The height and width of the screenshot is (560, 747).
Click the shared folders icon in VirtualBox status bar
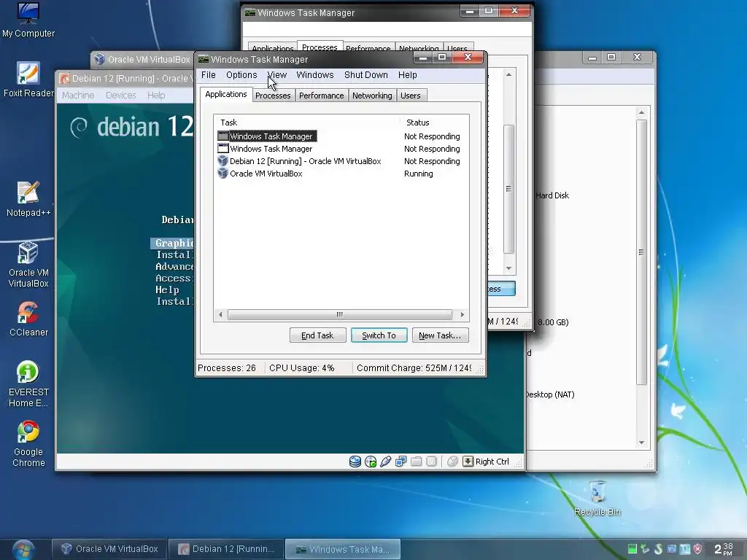[x=416, y=462]
